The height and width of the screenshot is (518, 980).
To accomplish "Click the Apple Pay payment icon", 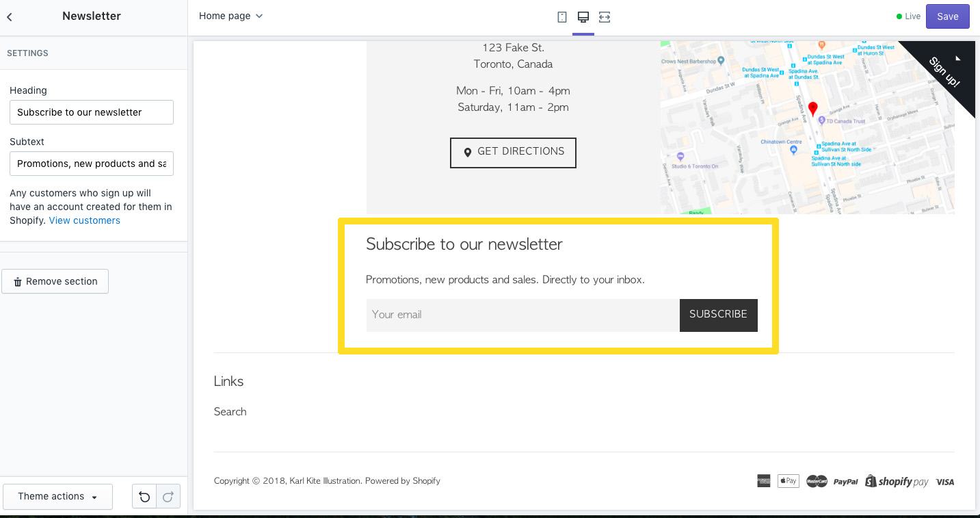I will (x=788, y=480).
